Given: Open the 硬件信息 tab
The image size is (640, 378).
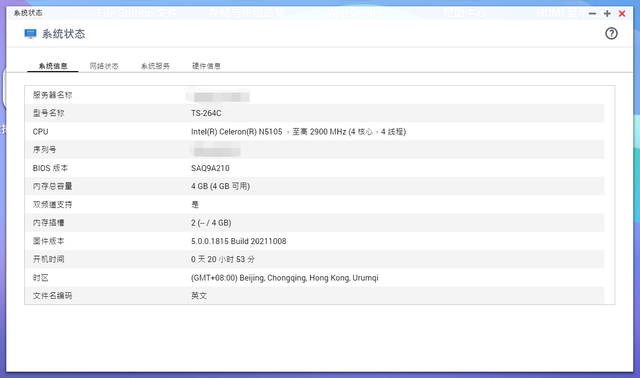Looking at the screenshot, I should coord(207,66).
